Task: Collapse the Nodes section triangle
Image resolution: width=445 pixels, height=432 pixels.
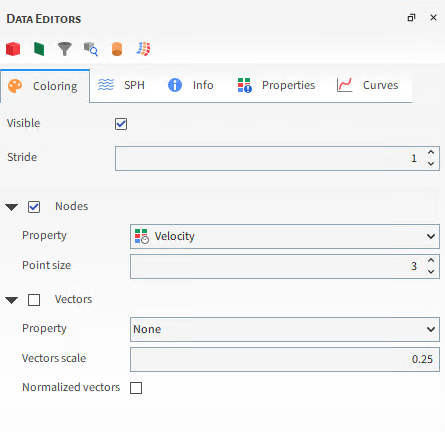Action: [x=12, y=207]
